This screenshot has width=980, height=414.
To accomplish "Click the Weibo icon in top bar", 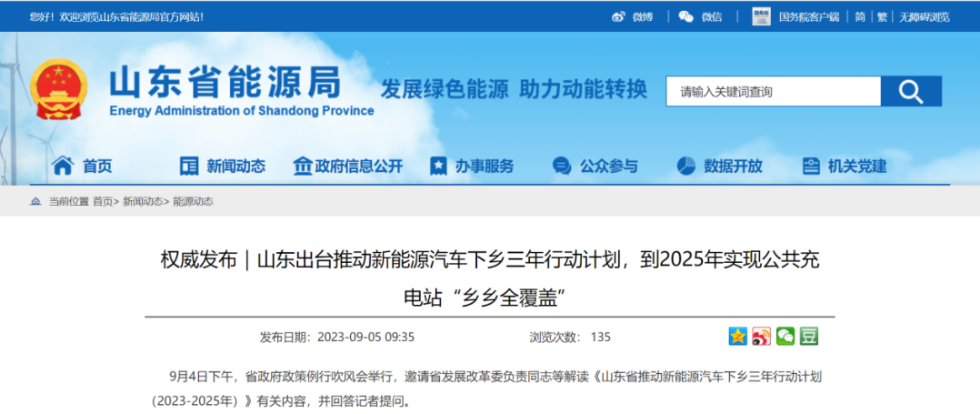I will click(x=618, y=16).
